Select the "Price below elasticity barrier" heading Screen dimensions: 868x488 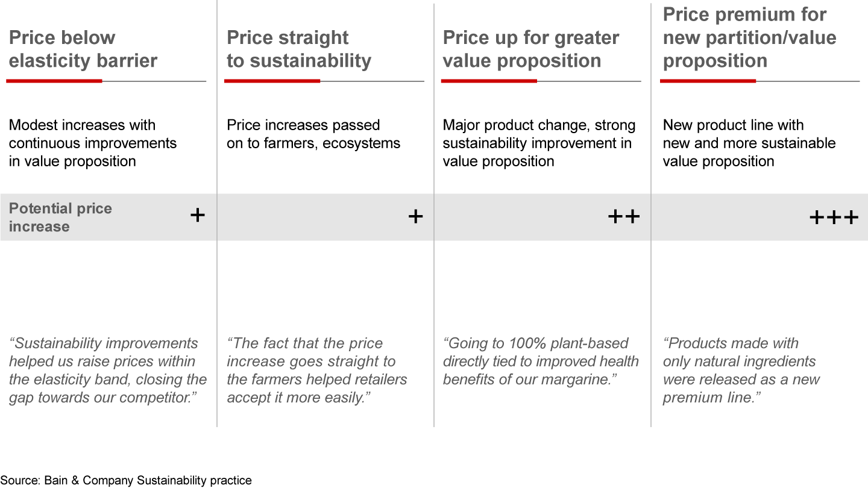(83, 49)
